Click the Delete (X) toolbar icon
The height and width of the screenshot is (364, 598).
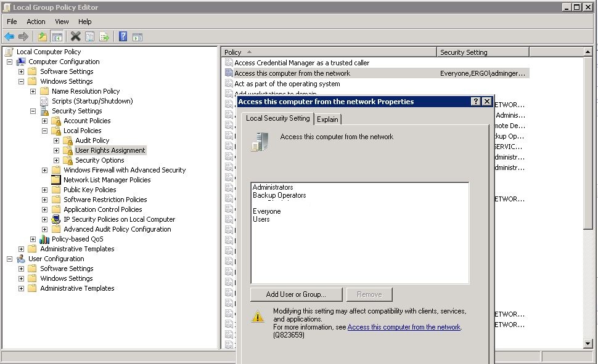coord(76,37)
